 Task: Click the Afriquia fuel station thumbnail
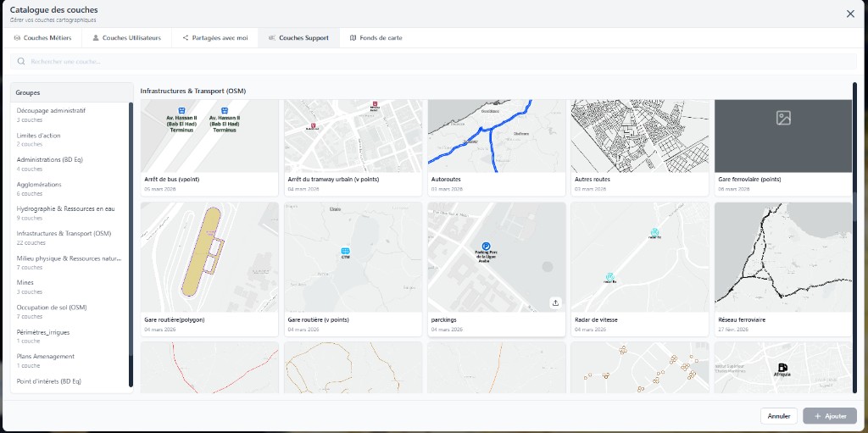(783, 368)
